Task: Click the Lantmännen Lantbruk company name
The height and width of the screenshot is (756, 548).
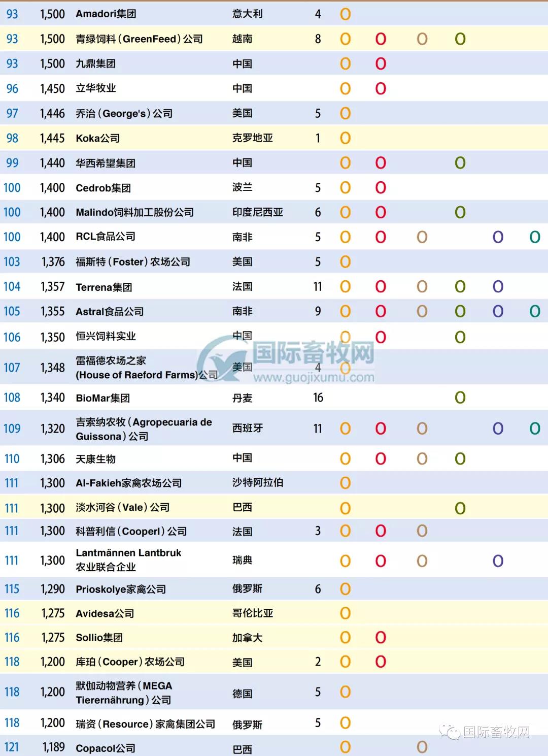Action: [128, 553]
